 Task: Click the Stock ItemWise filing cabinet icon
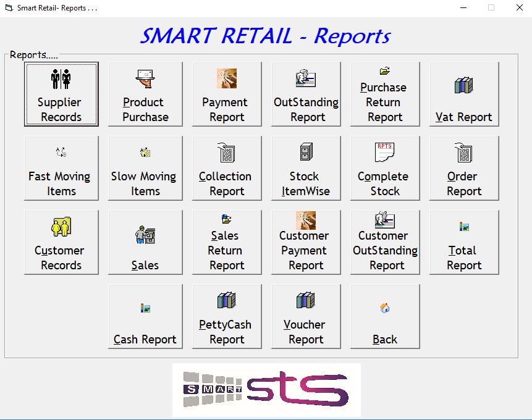tap(306, 152)
